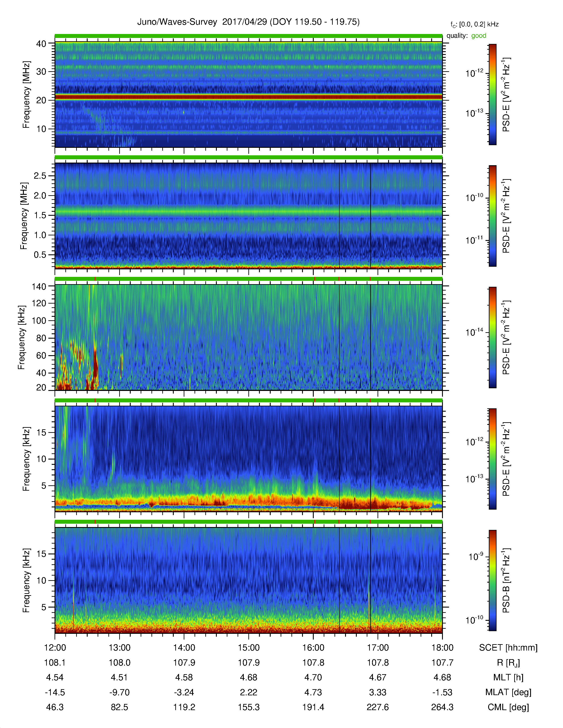This screenshot has height=728, width=563.
Task: Click the 18:00 SCET time label
Action: 442,648
